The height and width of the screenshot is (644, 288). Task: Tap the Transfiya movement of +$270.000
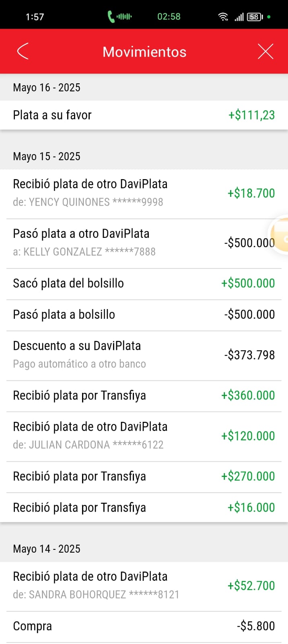(144, 477)
